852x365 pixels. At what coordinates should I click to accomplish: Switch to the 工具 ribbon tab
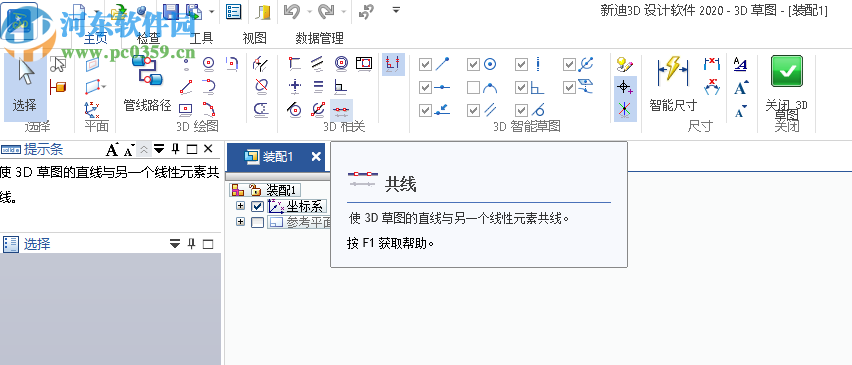(x=201, y=38)
